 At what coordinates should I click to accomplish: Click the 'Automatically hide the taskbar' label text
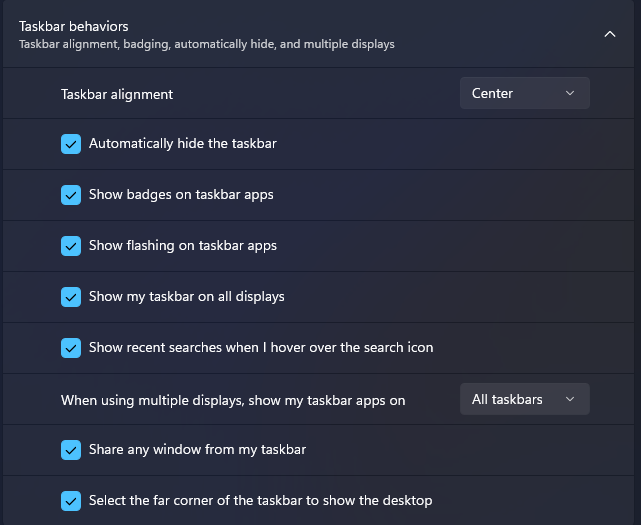[x=182, y=143]
